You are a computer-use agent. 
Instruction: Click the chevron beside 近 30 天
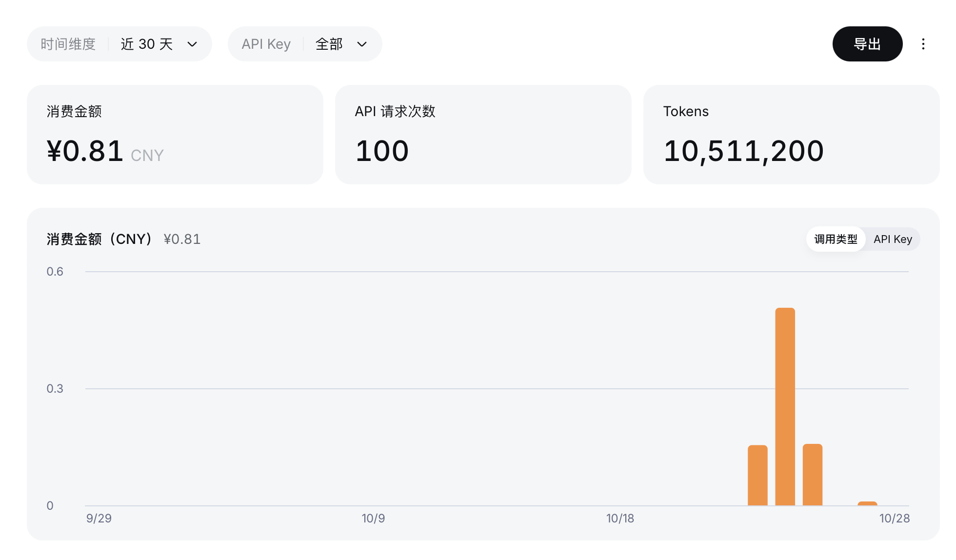click(192, 44)
